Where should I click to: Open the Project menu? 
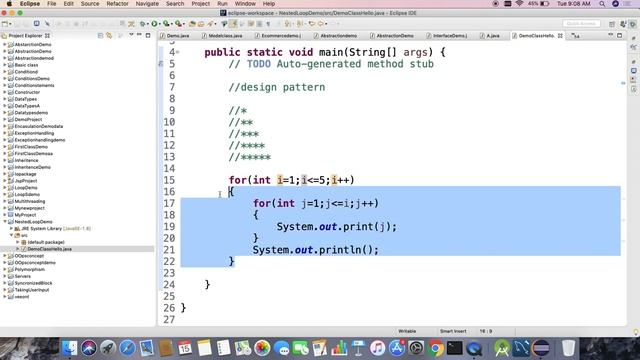click(x=200, y=4)
